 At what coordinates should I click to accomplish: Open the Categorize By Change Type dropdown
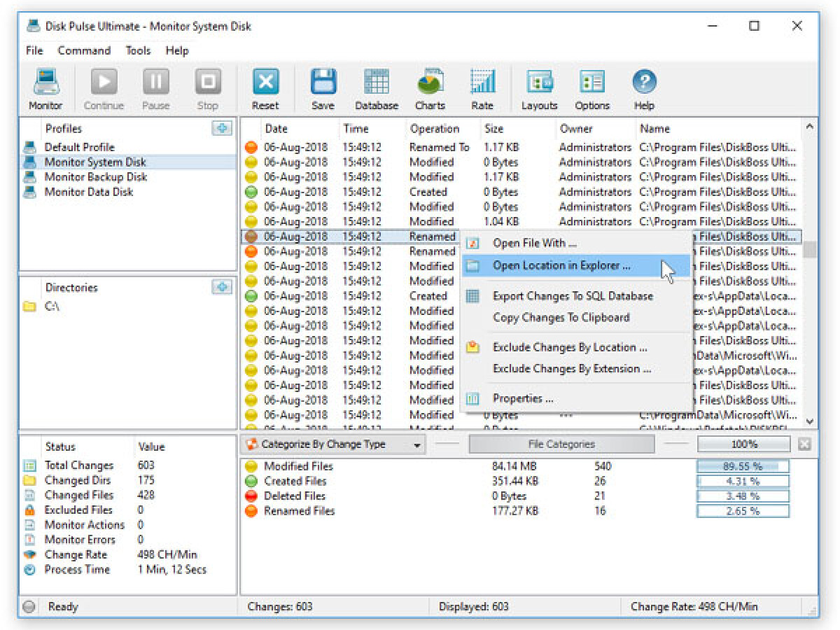[x=335, y=444]
